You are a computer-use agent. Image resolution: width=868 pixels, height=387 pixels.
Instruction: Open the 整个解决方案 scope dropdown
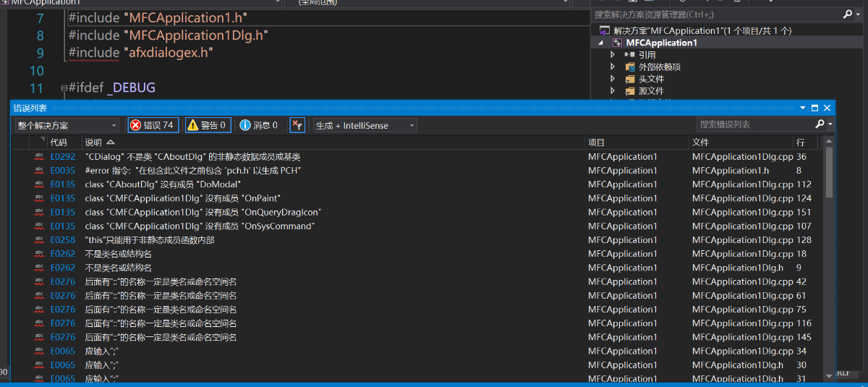pos(67,125)
